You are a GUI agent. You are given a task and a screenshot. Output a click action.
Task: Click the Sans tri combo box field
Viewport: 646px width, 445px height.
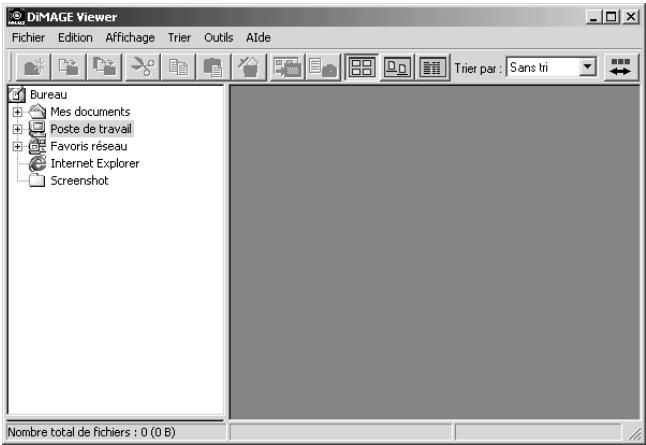click(x=552, y=67)
